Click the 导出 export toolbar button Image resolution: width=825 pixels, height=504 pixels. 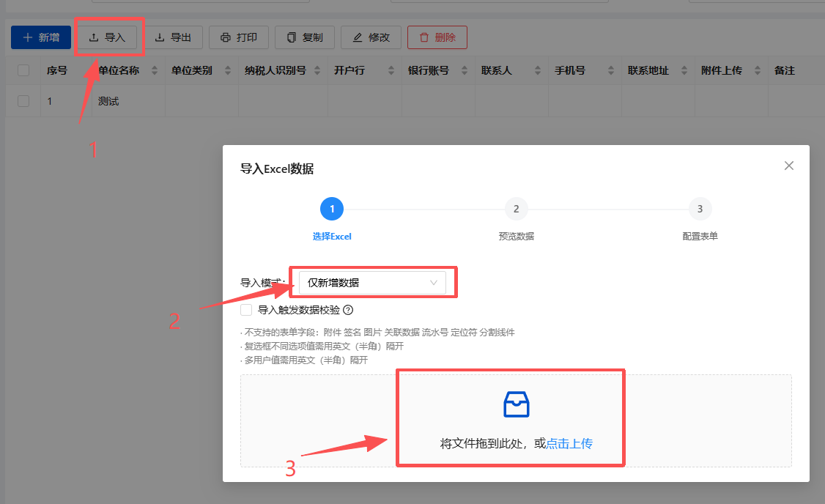[174, 37]
